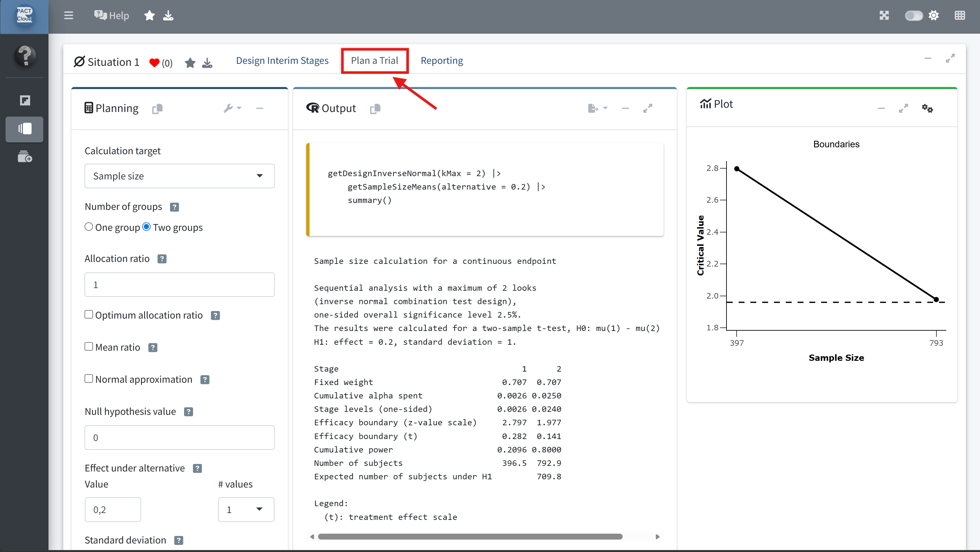Screen dimensions: 980x552
Task: Click the Null hypothesis value field
Action: pyautogui.click(x=179, y=437)
